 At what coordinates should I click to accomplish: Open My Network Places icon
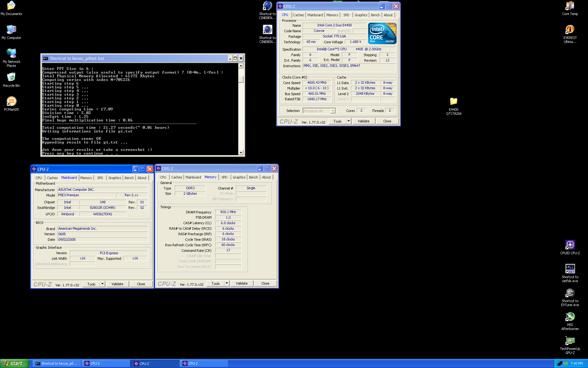point(11,58)
